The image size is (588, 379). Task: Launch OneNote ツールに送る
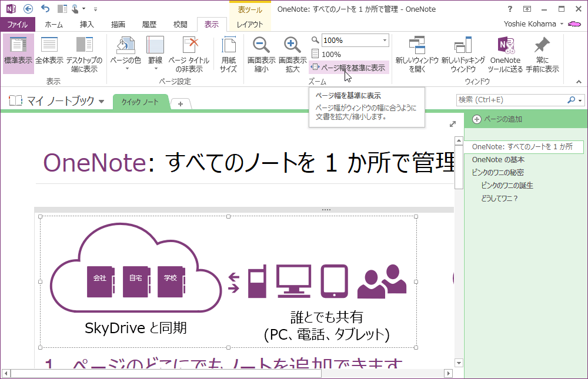[x=505, y=53]
